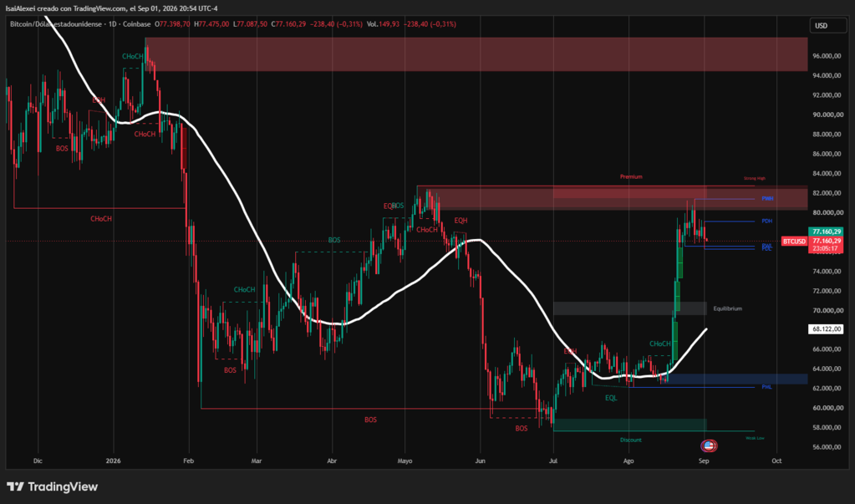Click the green 77.160,29 price tag

click(826, 232)
